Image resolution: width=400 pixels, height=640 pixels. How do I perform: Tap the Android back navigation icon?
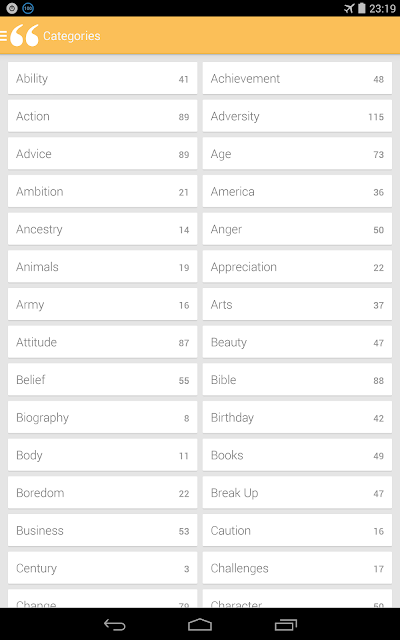pos(114,624)
